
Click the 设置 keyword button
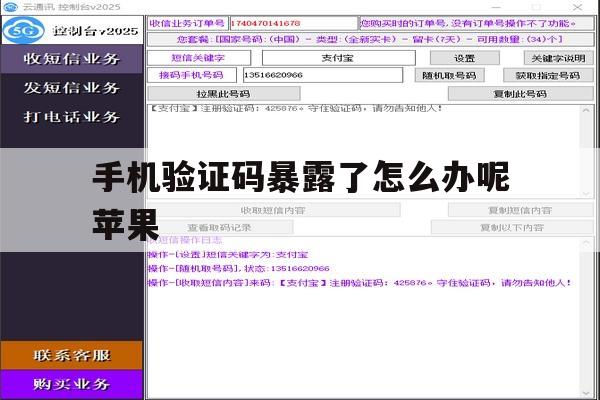click(x=465, y=58)
